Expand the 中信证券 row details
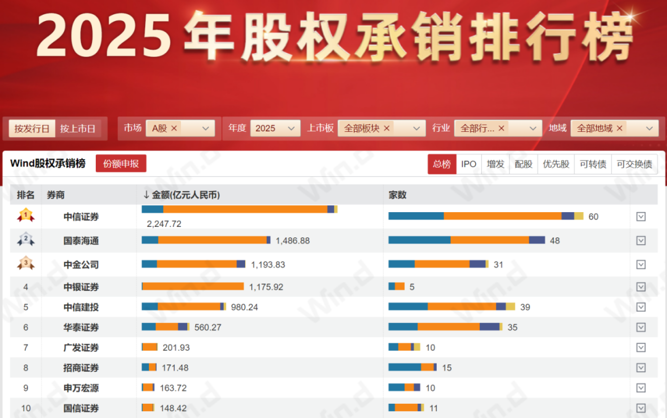Viewport: 667px width, 418px height. [x=641, y=216]
